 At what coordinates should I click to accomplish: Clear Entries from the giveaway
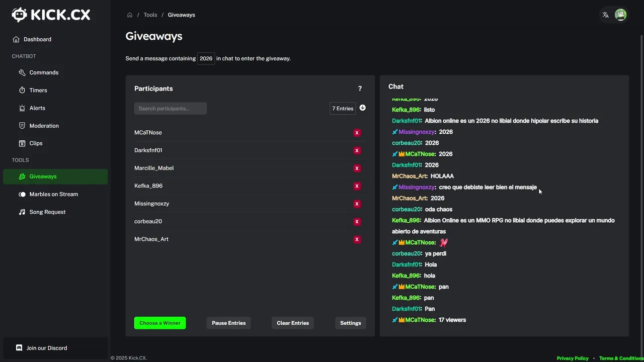click(293, 323)
